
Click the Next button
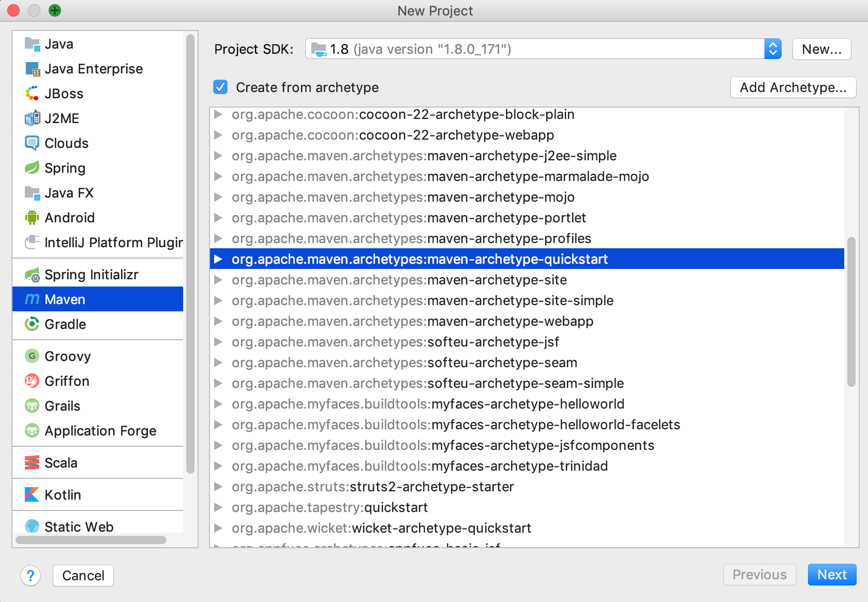832,575
